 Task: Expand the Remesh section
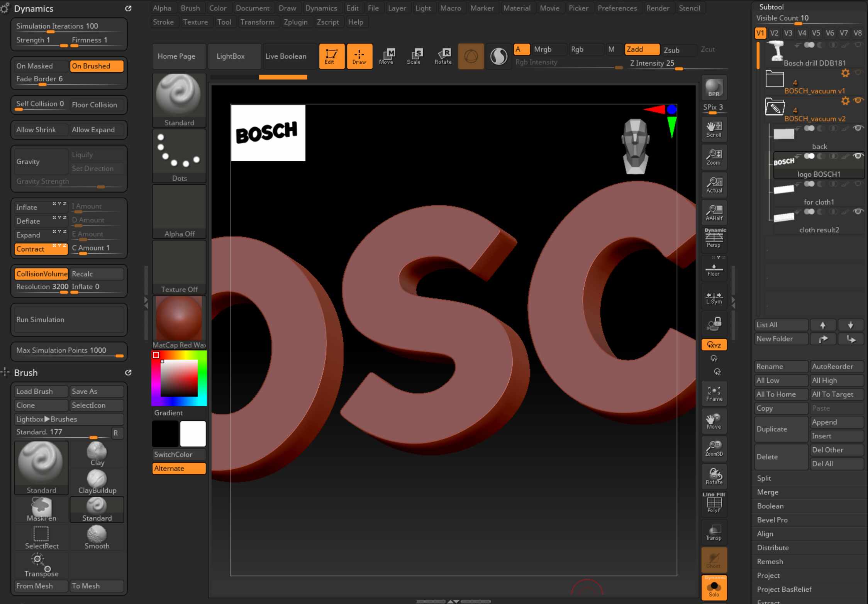pyautogui.click(x=770, y=562)
